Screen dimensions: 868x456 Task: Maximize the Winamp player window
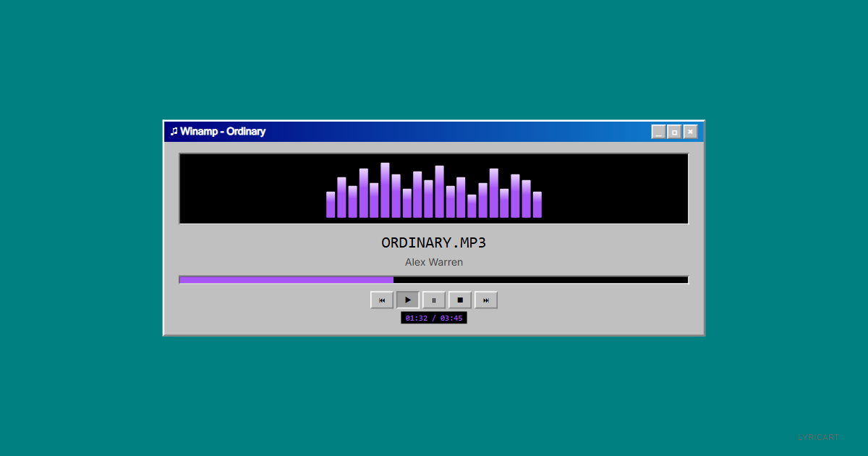pyautogui.click(x=674, y=131)
